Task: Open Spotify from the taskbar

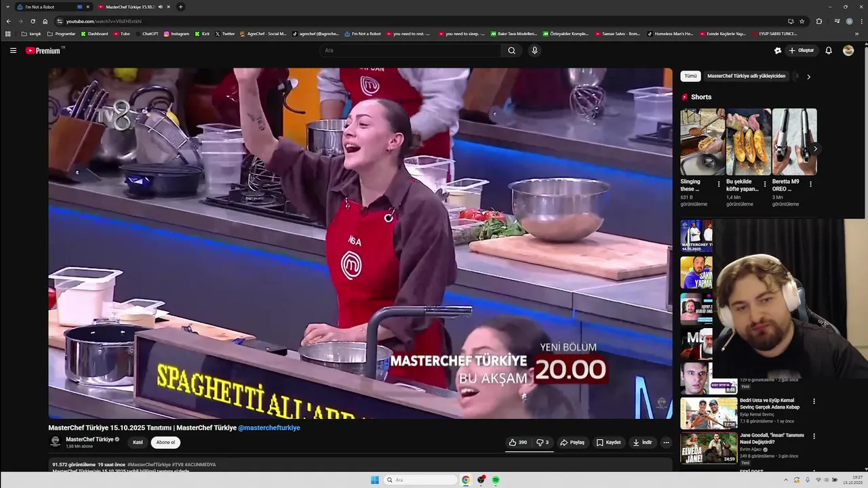Action: pyautogui.click(x=496, y=480)
